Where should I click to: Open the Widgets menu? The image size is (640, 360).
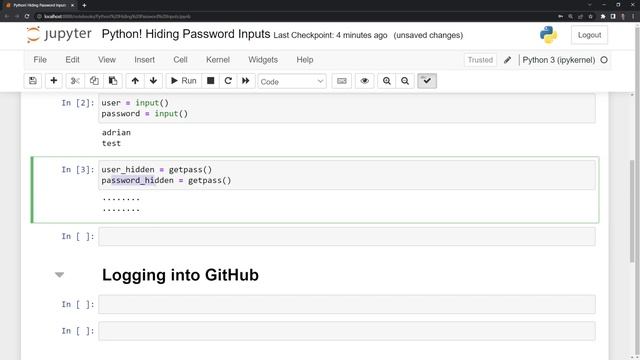pos(263,60)
